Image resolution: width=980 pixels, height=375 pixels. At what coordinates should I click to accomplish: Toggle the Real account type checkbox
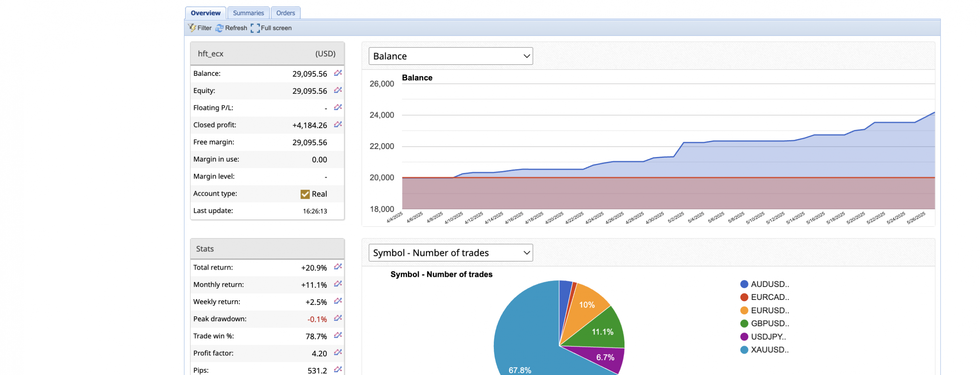tap(305, 194)
